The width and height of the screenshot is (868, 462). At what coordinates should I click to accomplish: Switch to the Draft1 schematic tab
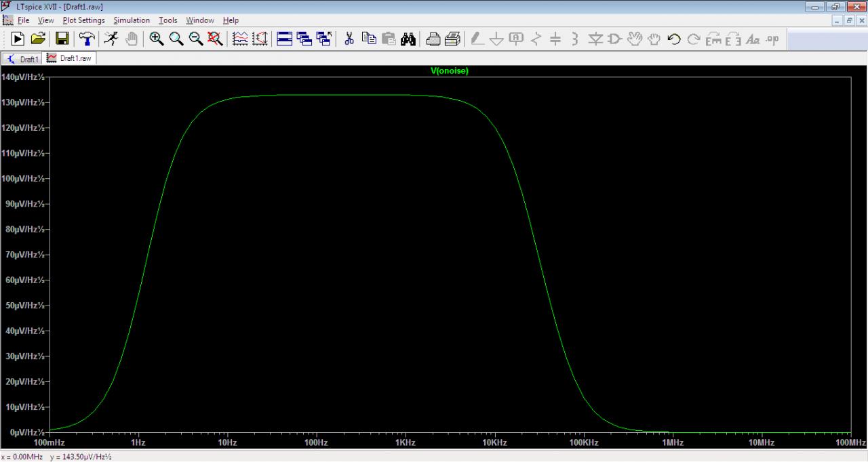tap(23, 59)
